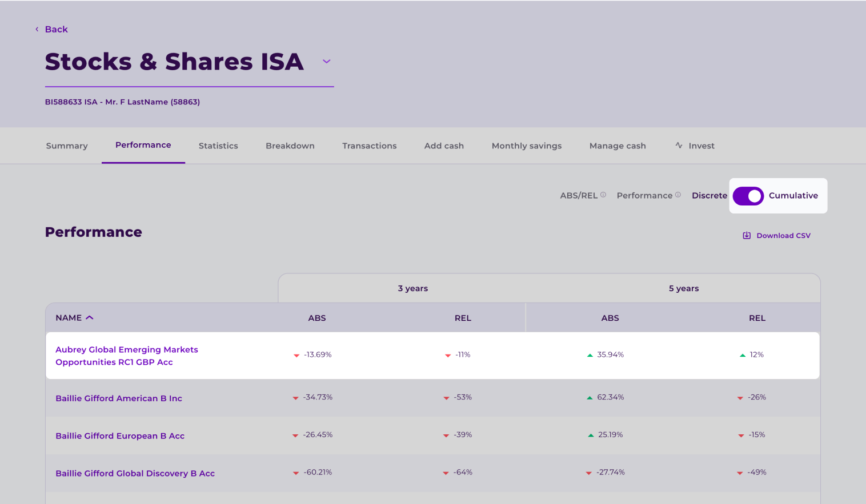
Task: Select the Cumulative label option
Action: [x=793, y=196]
